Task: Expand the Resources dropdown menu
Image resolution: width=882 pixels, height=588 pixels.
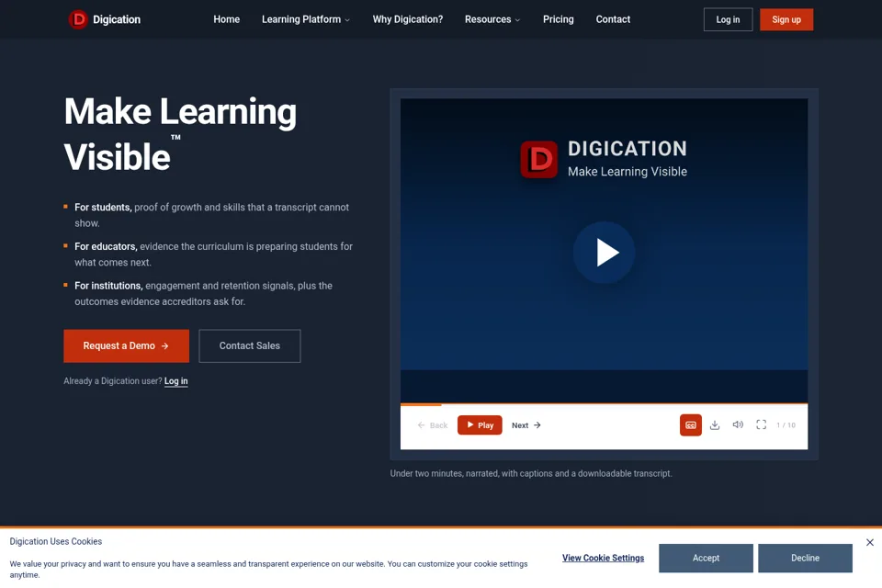Action: (492, 19)
